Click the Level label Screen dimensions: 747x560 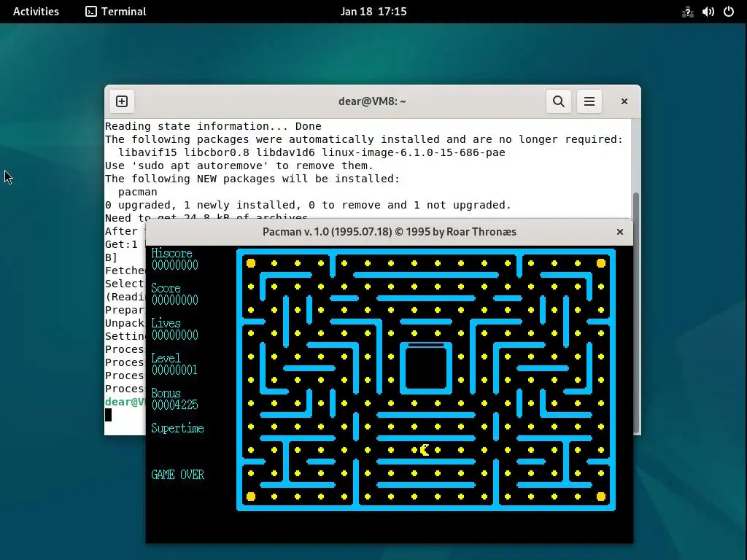point(166,358)
